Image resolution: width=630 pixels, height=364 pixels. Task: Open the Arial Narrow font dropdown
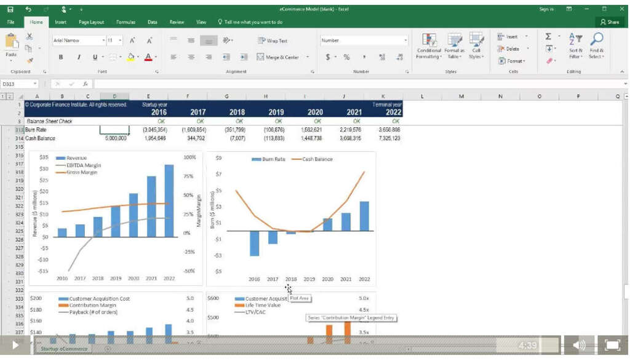pyautogui.click(x=103, y=41)
